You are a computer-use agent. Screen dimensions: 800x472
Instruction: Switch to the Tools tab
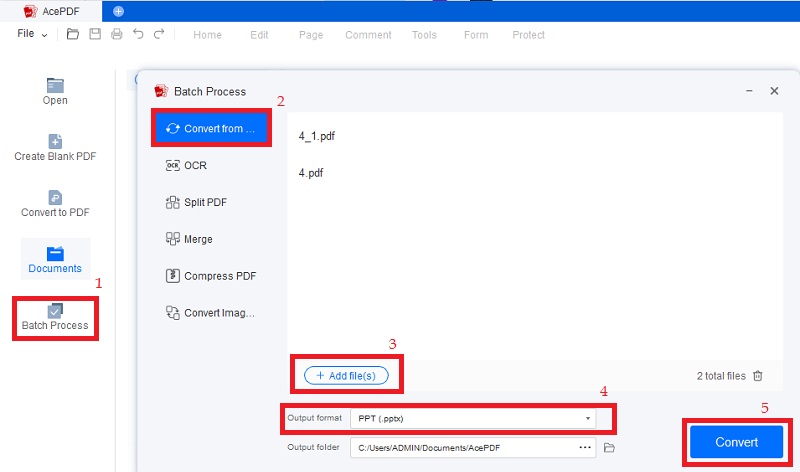point(424,35)
